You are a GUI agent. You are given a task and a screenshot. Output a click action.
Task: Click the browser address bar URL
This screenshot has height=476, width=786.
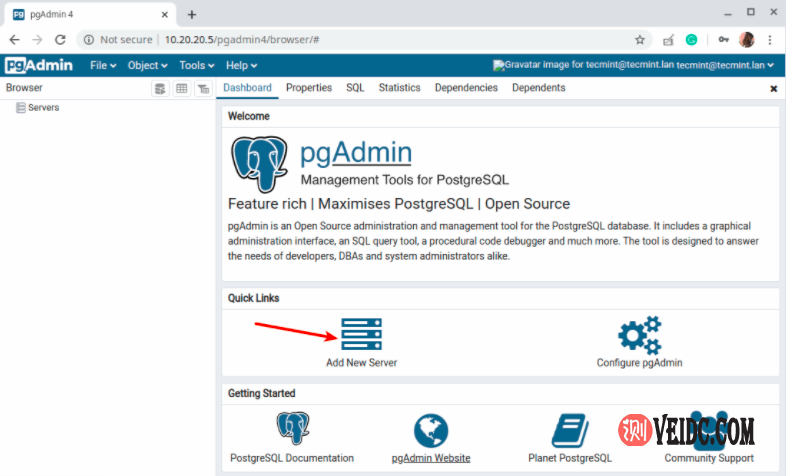click(242, 40)
